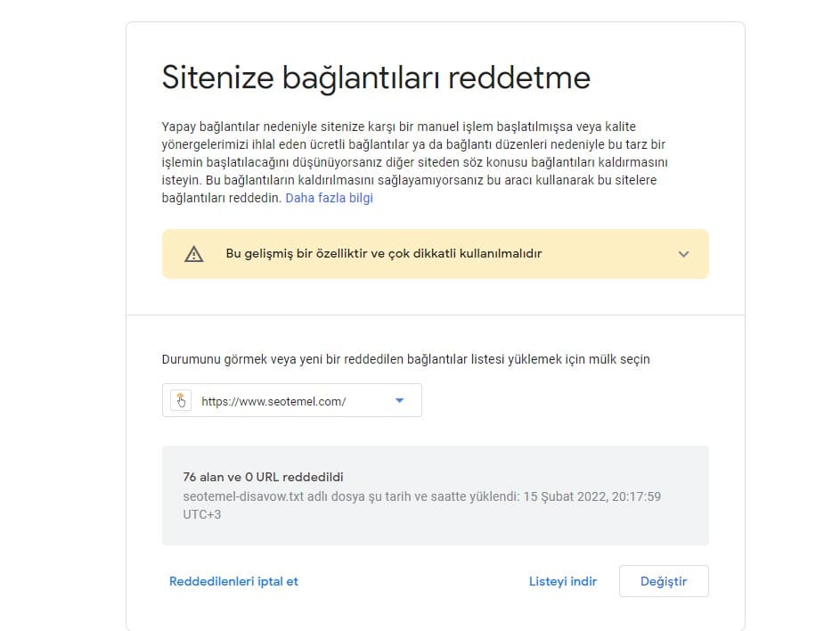Click the seotemel-disavow.txt file name text
The width and height of the screenshot is (840, 631).
pos(244,496)
